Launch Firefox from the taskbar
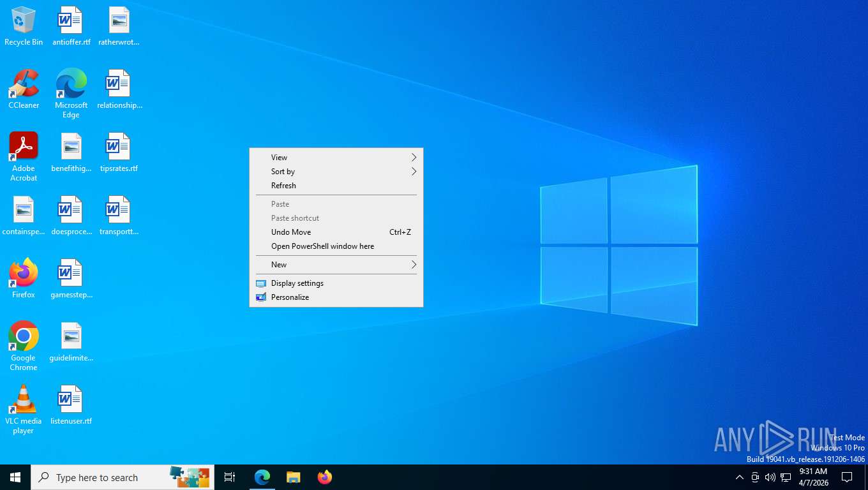The width and height of the screenshot is (868, 490). (x=325, y=477)
